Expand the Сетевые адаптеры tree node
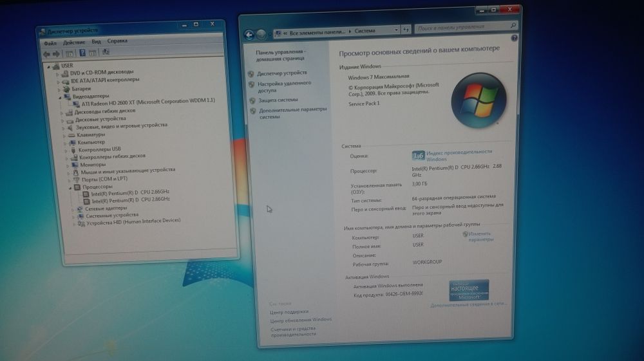The height and width of the screenshot is (361, 644). 73,210
